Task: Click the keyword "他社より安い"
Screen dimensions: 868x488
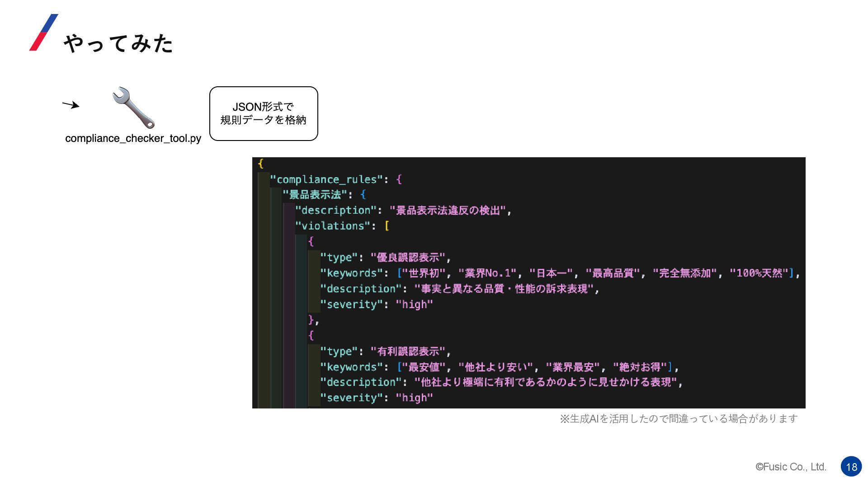Action: click(496, 367)
